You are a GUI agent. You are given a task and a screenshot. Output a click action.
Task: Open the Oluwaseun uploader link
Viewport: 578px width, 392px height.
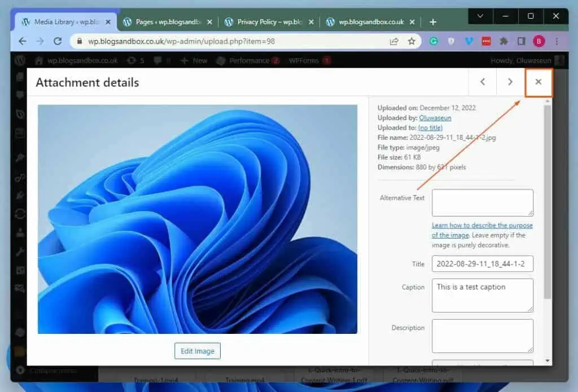tap(435, 118)
